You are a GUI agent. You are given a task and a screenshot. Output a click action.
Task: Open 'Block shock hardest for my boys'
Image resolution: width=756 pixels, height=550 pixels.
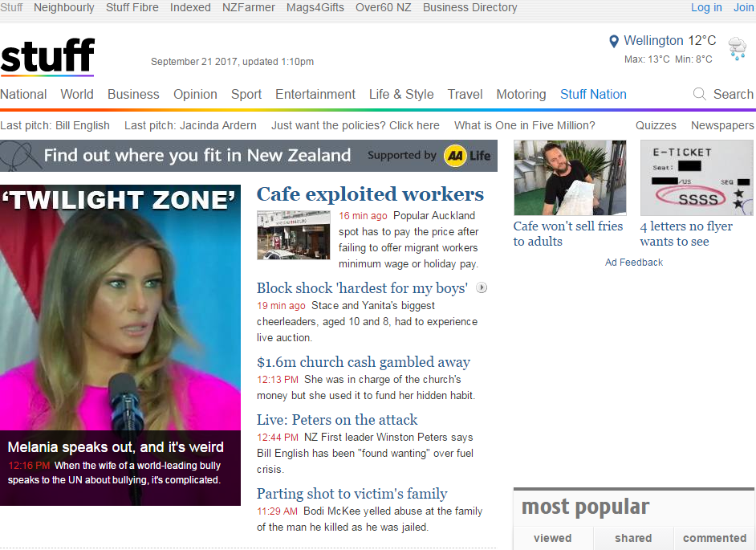pyautogui.click(x=362, y=288)
